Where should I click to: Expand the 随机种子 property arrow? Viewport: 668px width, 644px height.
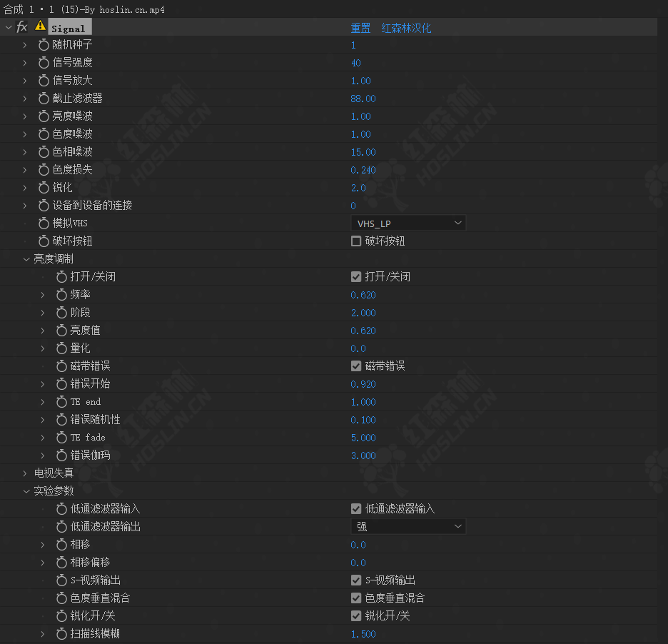(25, 45)
